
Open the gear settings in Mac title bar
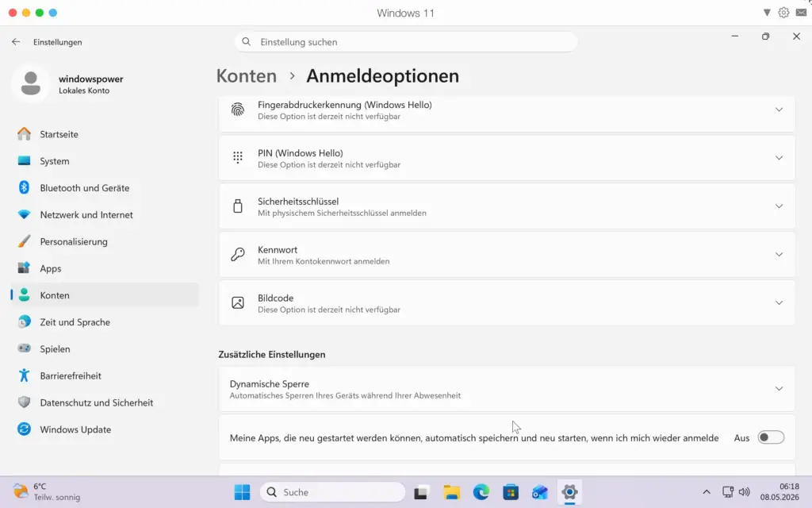783,13
